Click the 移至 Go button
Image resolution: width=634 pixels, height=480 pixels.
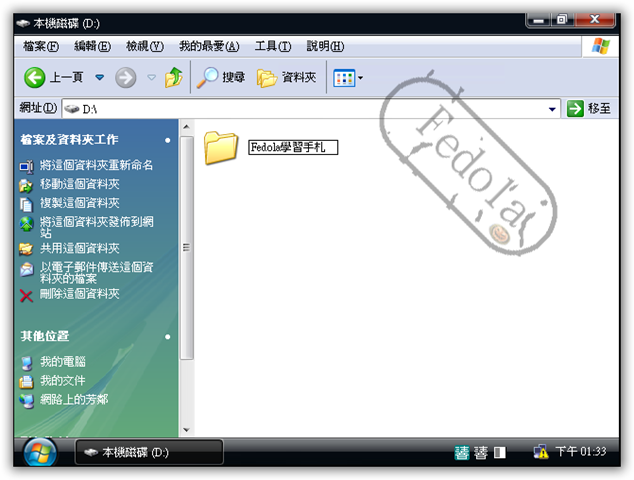(589, 108)
